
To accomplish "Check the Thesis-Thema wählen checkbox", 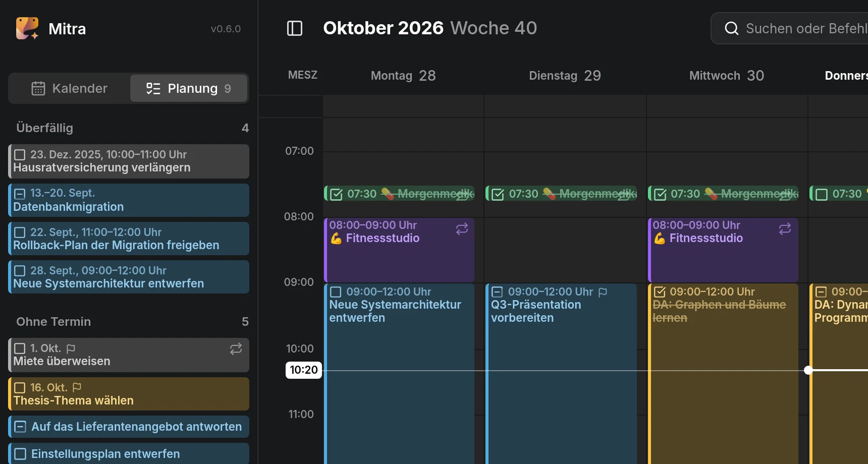I will (20, 387).
